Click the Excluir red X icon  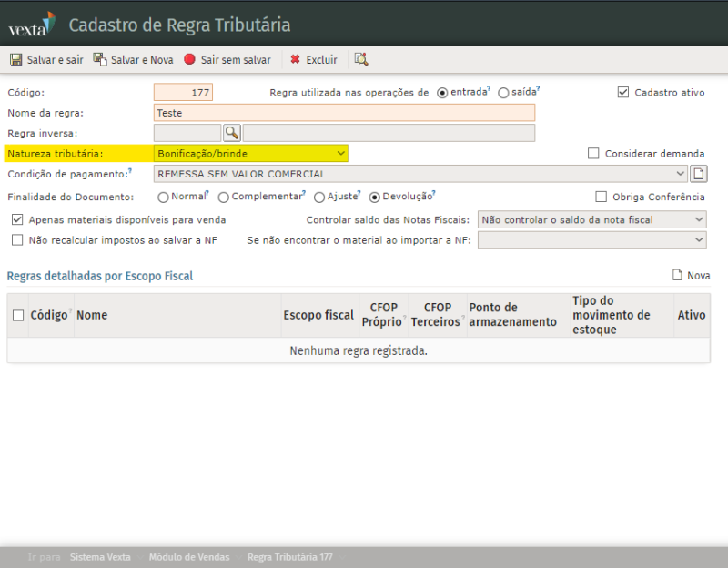(x=295, y=60)
